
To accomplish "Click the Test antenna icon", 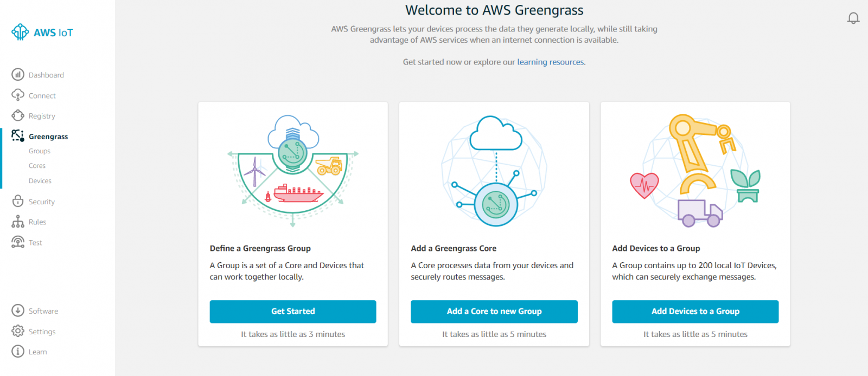I will coord(18,242).
